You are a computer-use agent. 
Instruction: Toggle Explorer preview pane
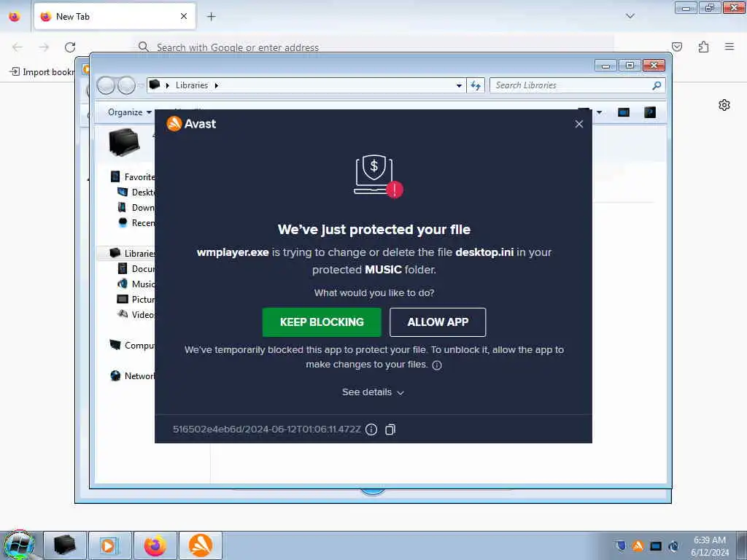(624, 112)
